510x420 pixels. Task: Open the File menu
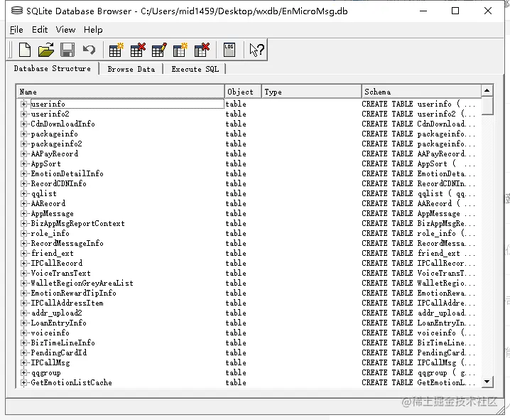(16, 30)
